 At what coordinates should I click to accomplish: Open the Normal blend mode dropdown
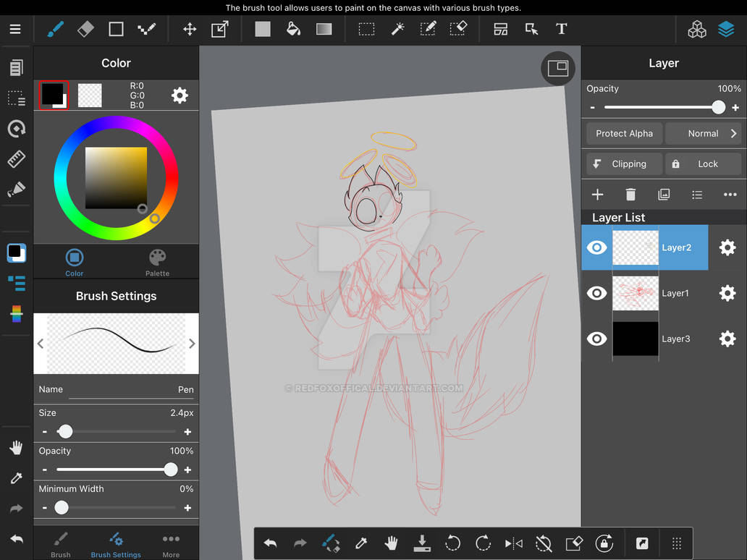[703, 133]
